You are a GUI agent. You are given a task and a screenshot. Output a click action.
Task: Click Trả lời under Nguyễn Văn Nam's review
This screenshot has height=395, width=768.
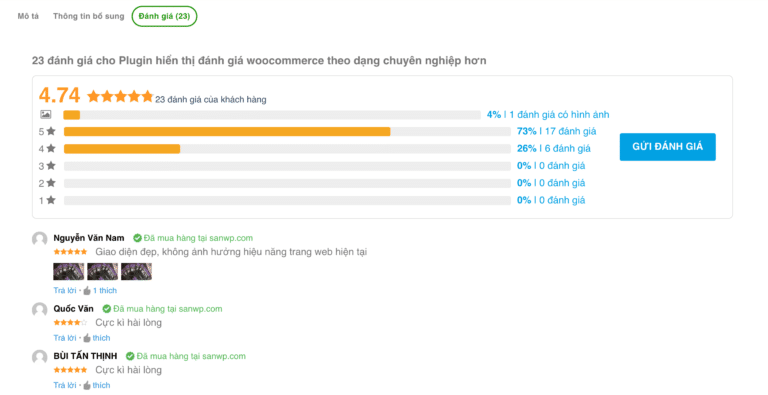click(x=65, y=291)
